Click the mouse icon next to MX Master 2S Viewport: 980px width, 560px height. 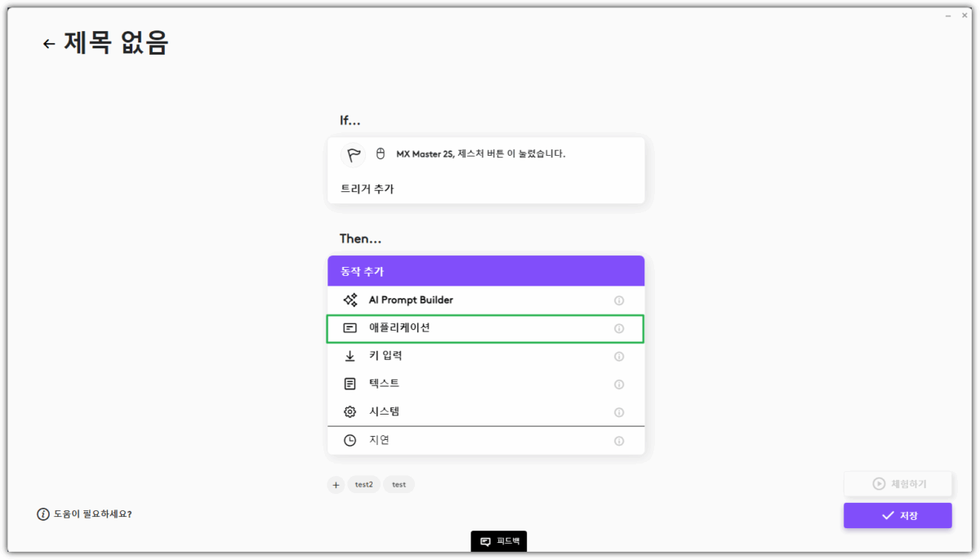coord(381,154)
